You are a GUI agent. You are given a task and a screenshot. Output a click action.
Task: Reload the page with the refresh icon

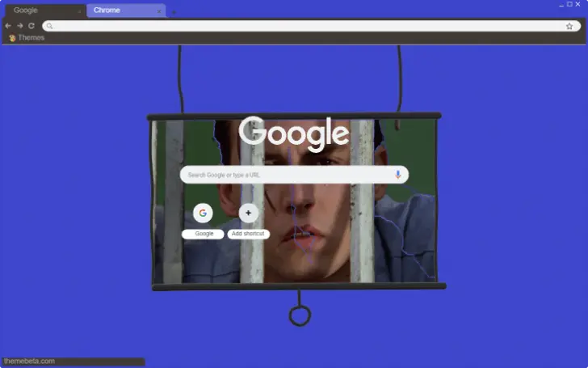[31, 26]
